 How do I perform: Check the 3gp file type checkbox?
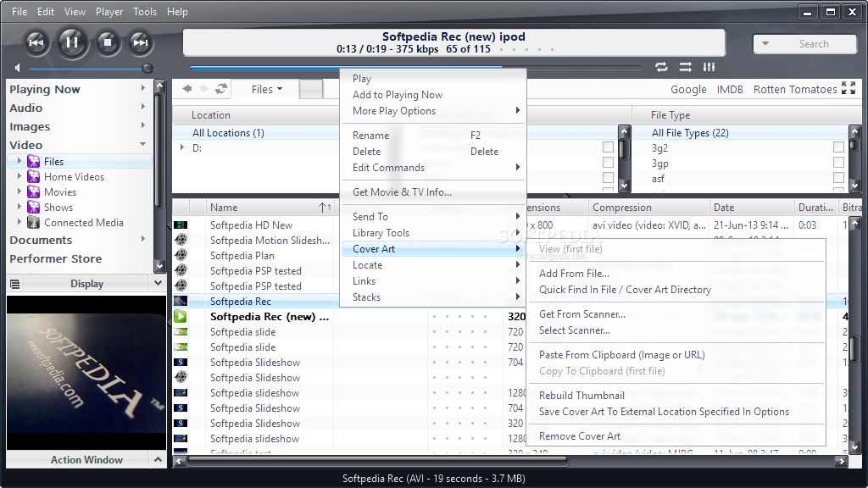pyautogui.click(x=838, y=162)
